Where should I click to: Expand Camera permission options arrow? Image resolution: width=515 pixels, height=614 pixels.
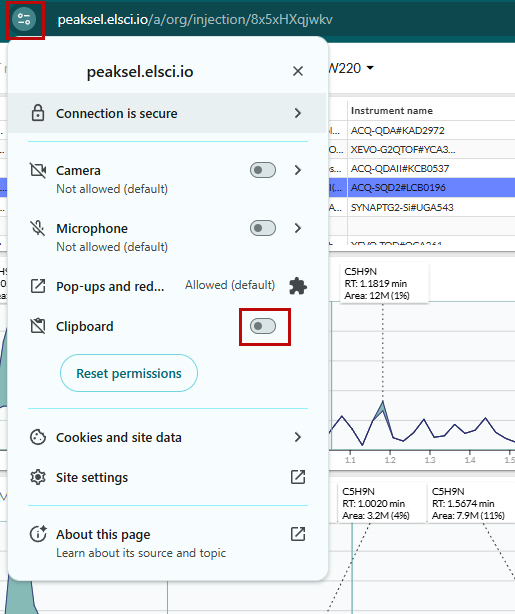[x=298, y=170]
